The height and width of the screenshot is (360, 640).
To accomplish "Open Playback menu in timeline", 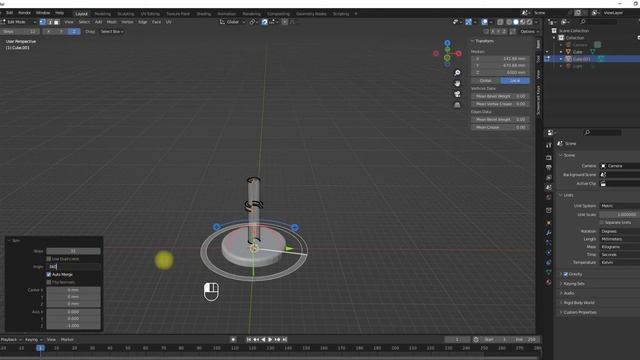I will coord(11,340).
